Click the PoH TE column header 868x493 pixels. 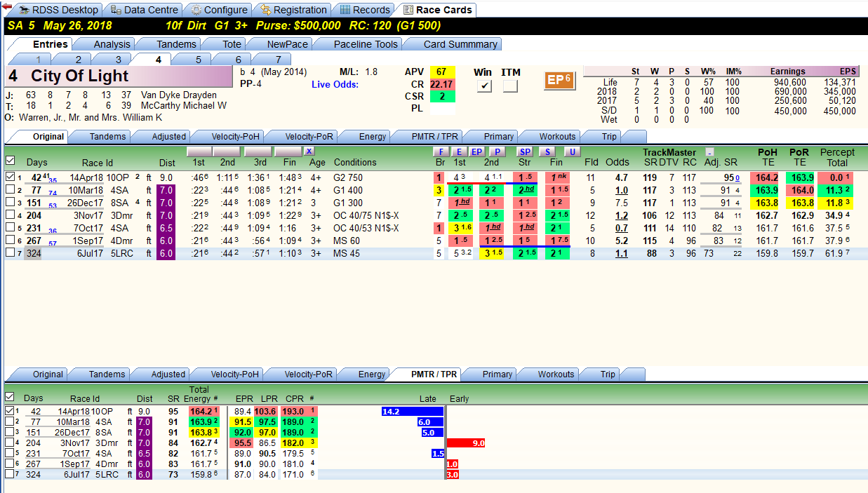[x=767, y=157]
